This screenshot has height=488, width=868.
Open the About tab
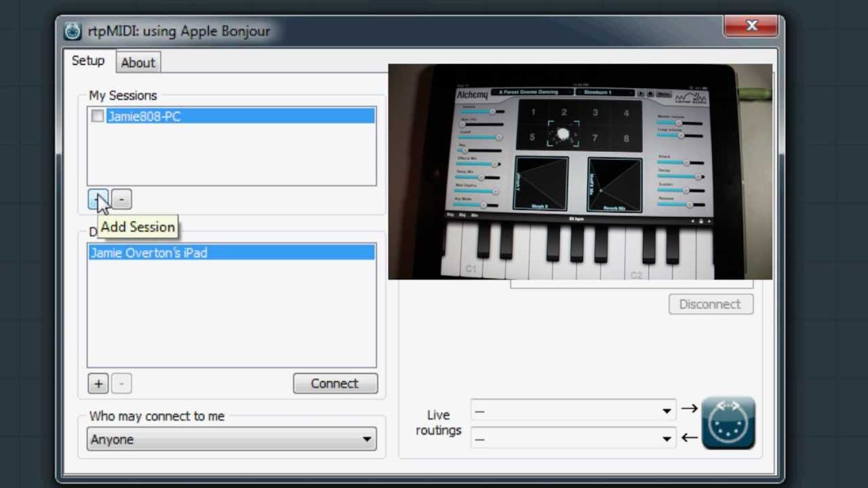138,62
